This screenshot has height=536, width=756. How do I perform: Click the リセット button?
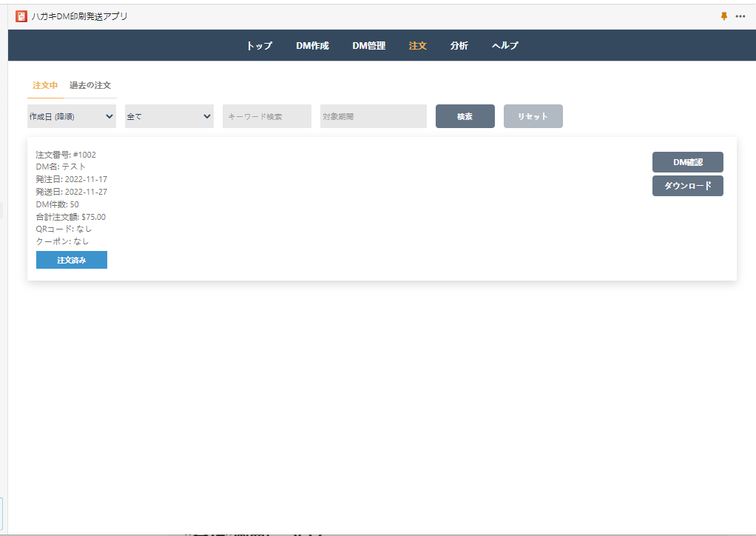coord(533,116)
